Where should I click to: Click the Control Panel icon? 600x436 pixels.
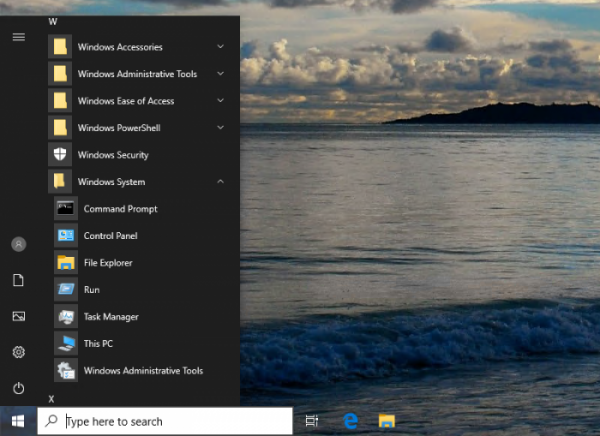pyautogui.click(x=66, y=235)
